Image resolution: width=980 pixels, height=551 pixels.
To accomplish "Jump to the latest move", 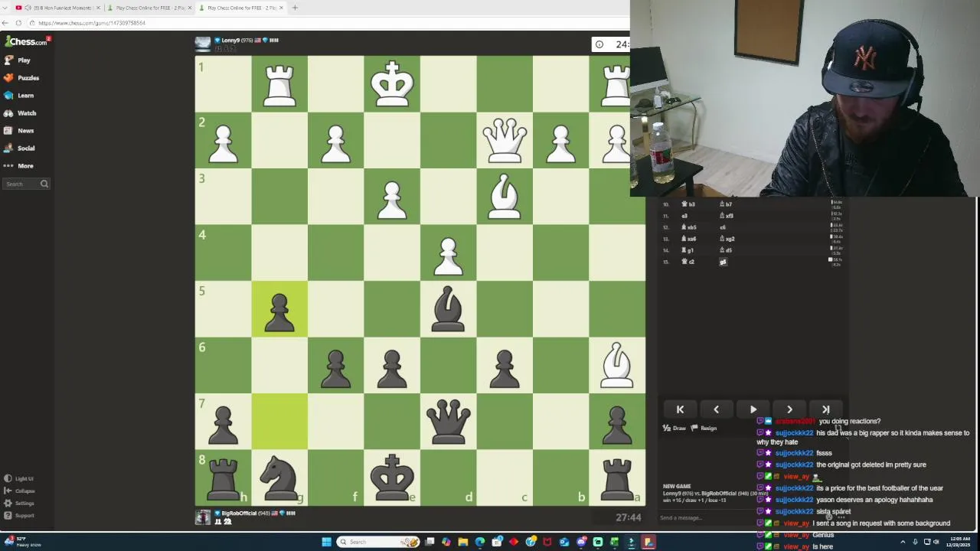I will point(826,409).
